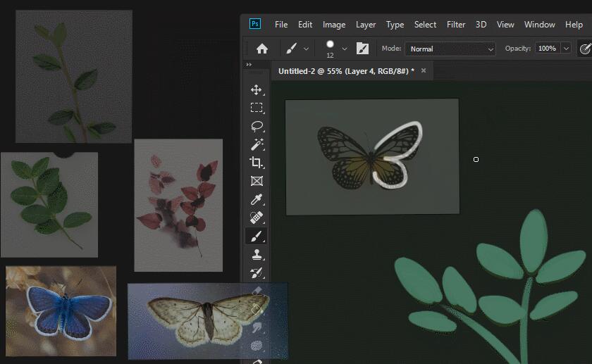
Task: Open the File menu
Action: 281,25
